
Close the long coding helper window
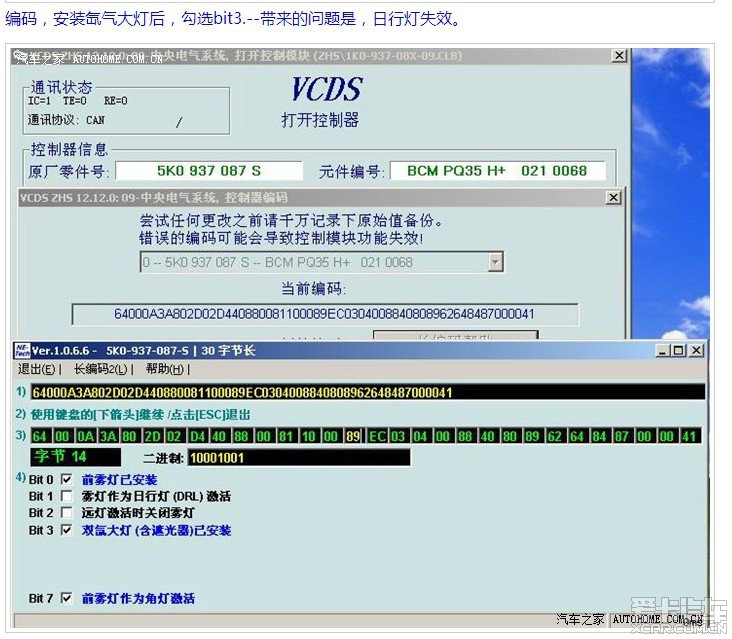[x=696, y=350]
